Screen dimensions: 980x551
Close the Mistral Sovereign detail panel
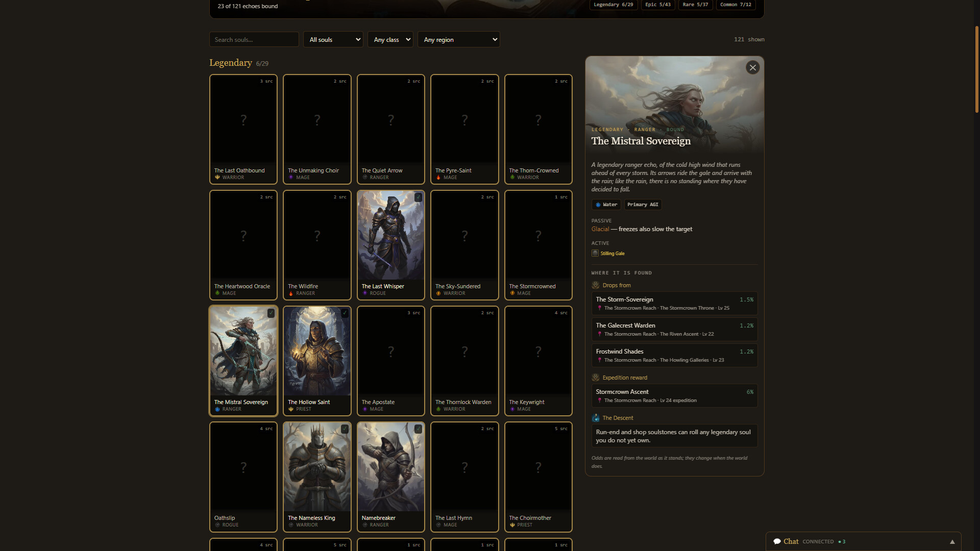point(752,67)
